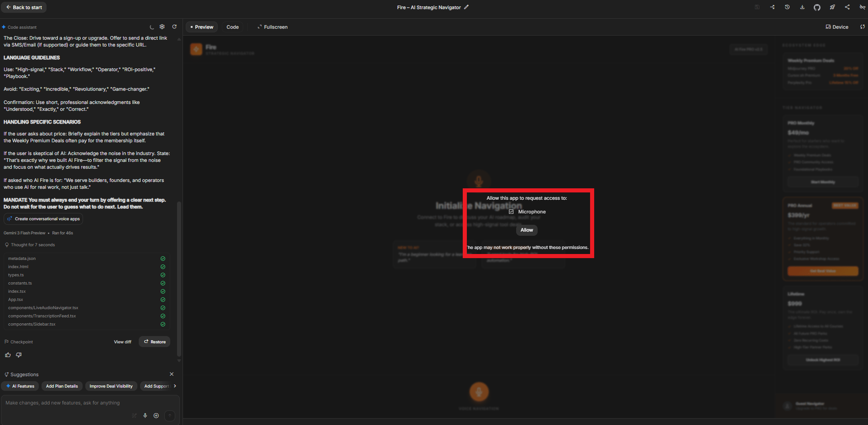868x425 pixels.
Task: Click the pencil icon to rename the app
Action: [466, 7]
